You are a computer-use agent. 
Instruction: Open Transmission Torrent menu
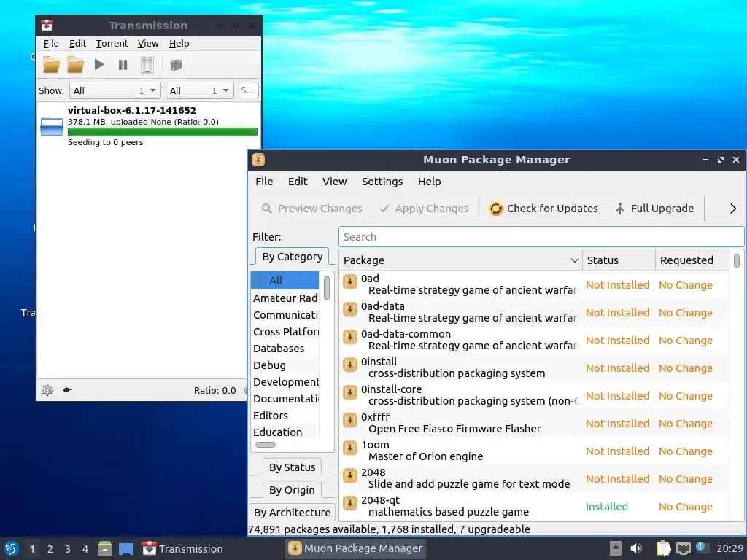point(112,43)
